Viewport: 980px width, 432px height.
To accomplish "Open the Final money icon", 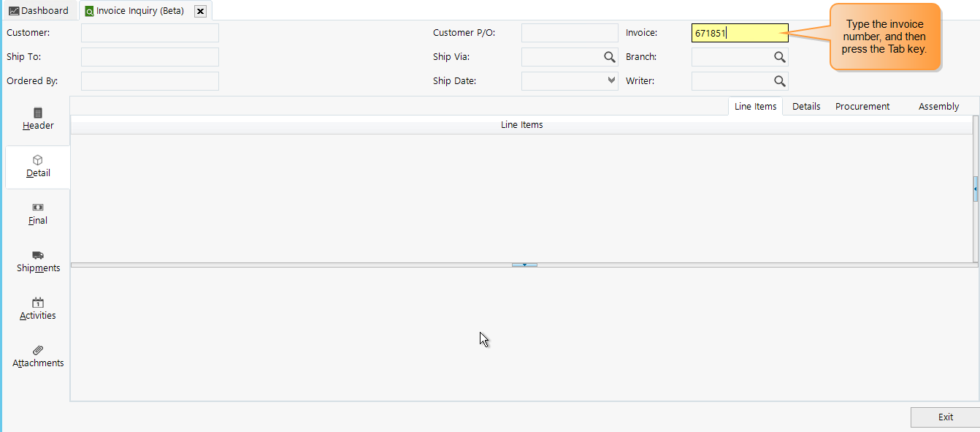I will [x=38, y=208].
